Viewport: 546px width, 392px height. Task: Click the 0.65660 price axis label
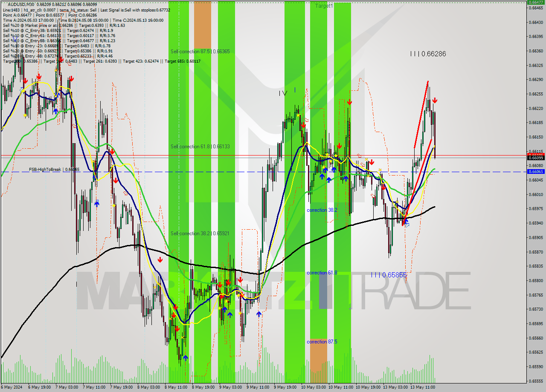tap(536, 338)
